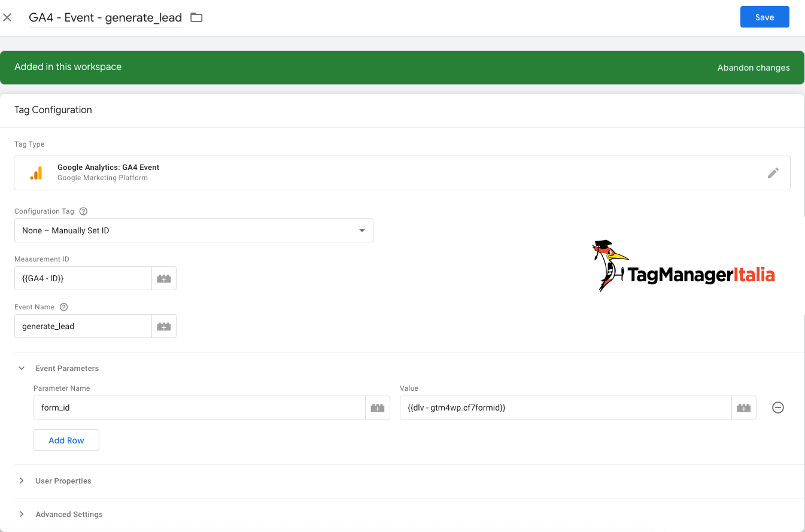Open folder icon next to tag name
This screenshot has width=805, height=532.
tap(196, 17)
